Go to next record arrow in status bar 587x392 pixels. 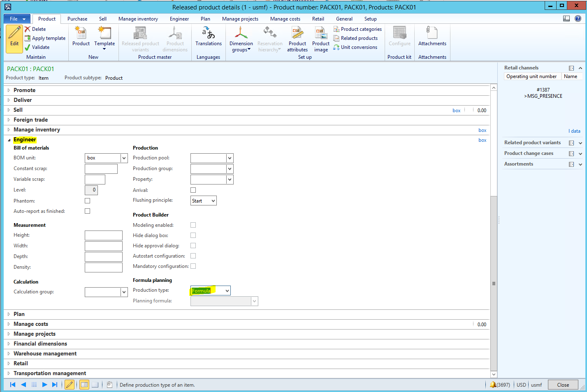tap(44, 385)
